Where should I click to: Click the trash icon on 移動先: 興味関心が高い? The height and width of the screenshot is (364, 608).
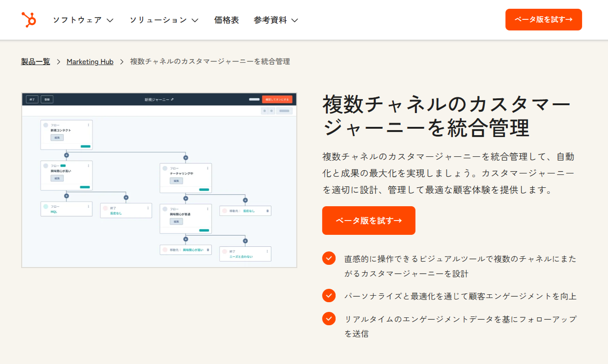click(208, 250)
